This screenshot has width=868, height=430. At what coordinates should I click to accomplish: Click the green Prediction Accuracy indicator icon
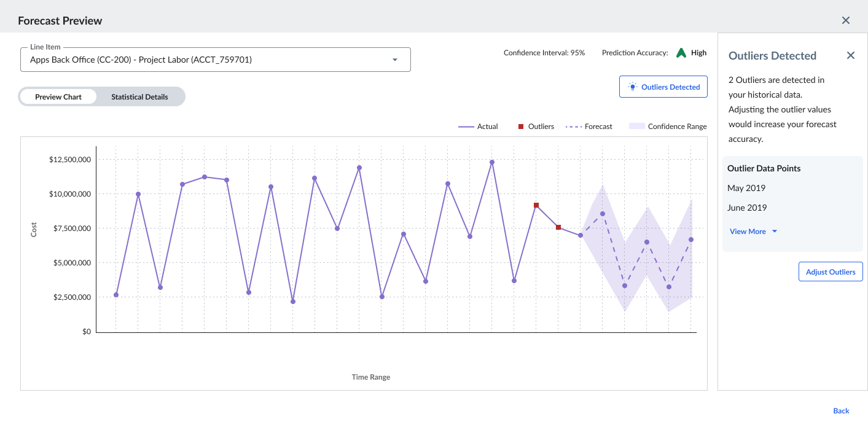pos(681,53)
